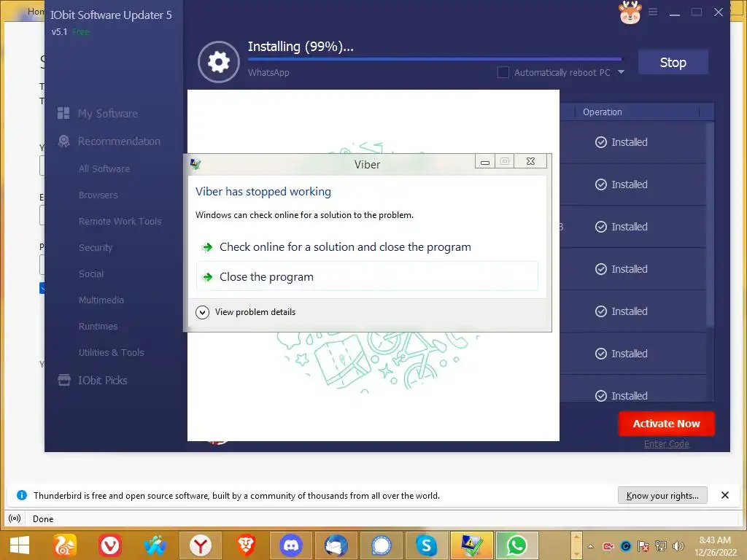This screenshot has height=560, width=747.
Task: Open WhatsApp from taskbar
Action: (x=516, y=545)
